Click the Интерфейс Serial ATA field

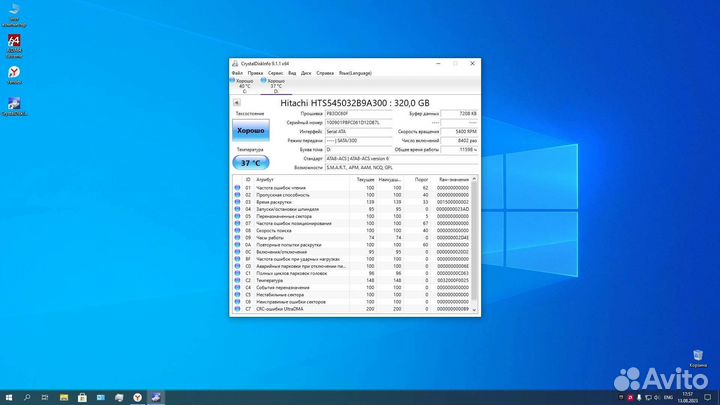pos(359,132)
